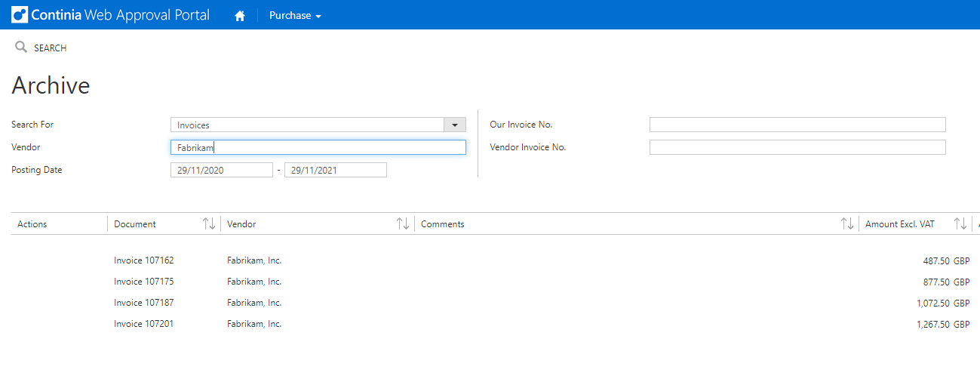Focus the Vendor Invoice No. field

tap(797, 148)
